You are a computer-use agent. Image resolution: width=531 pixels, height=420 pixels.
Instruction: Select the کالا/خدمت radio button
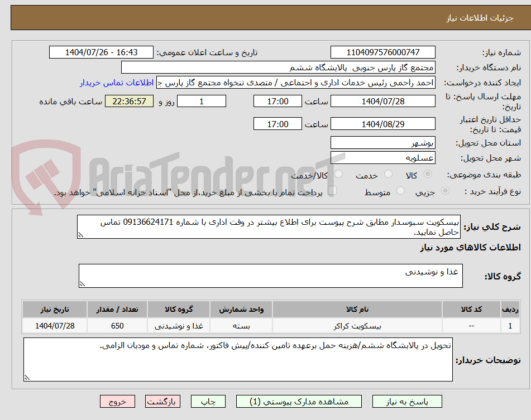(338, 174)
